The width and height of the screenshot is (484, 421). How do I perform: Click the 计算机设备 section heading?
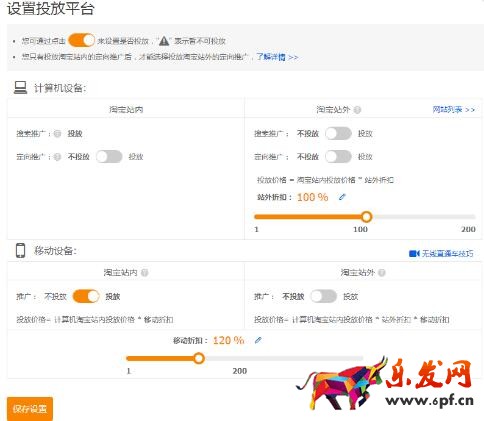pyautogui.click(x=60, y=88)
